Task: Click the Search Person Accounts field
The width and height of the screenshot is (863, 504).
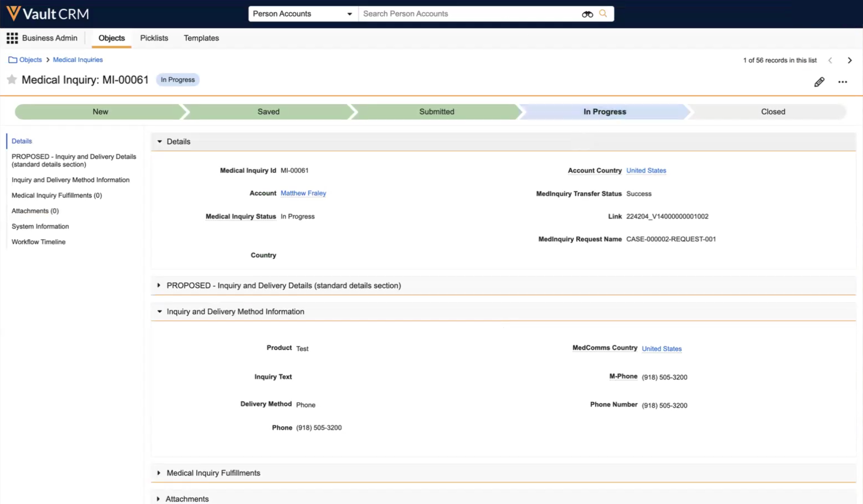Action: [469, 14]
